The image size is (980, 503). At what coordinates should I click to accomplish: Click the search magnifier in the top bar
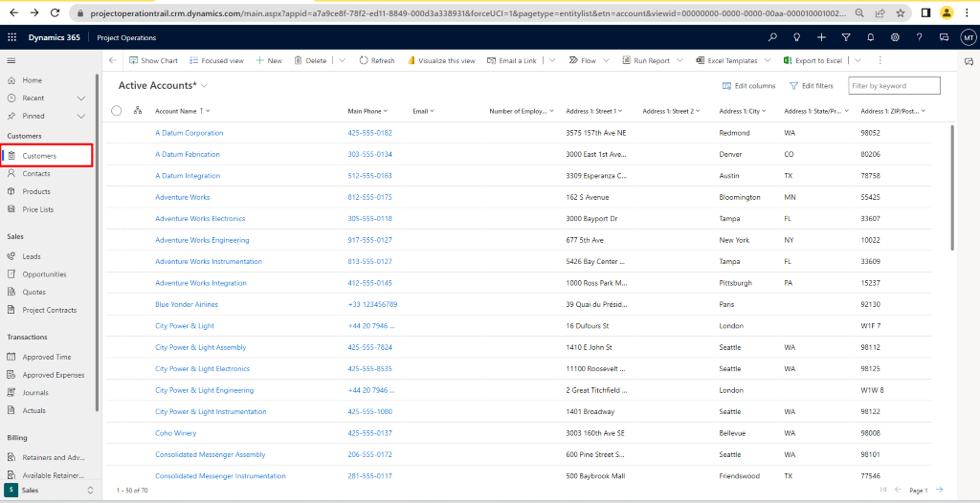click(x=772, y=37)
